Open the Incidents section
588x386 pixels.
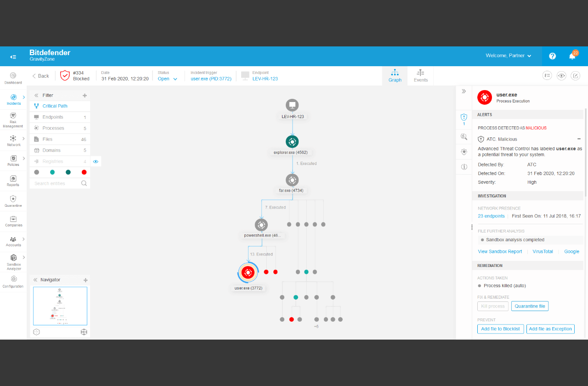tap(13, 99)
